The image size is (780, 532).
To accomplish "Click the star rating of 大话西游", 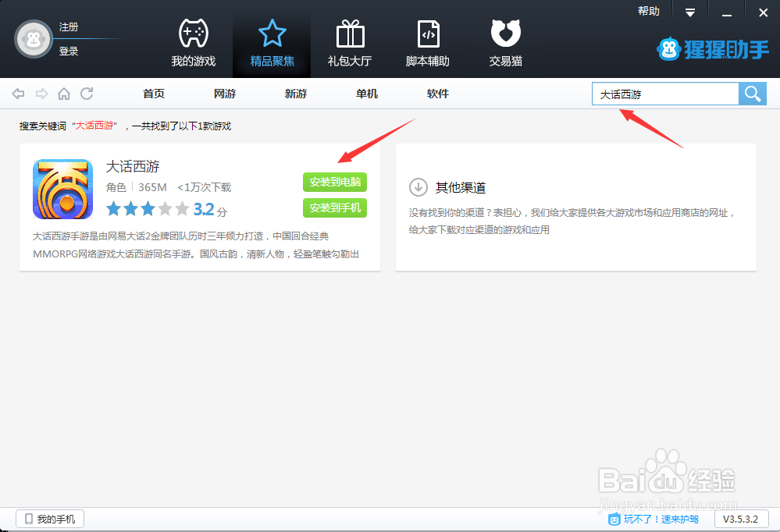I will (148, 209).
